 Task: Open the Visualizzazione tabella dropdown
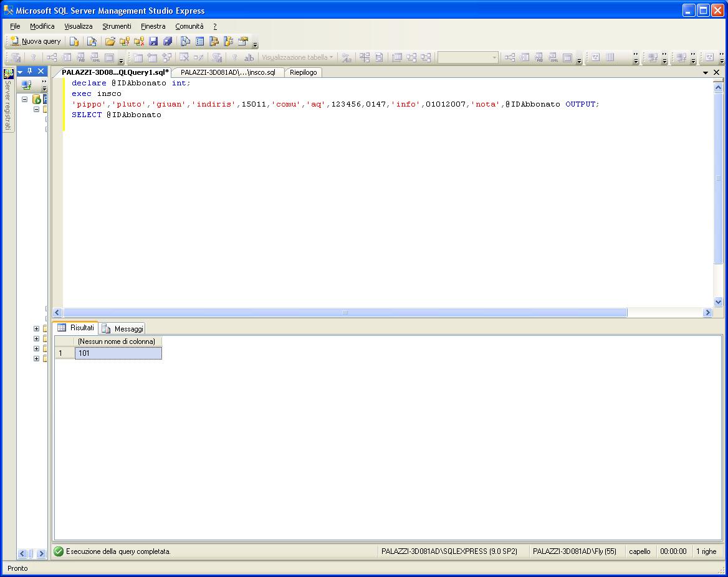(297, 57)
